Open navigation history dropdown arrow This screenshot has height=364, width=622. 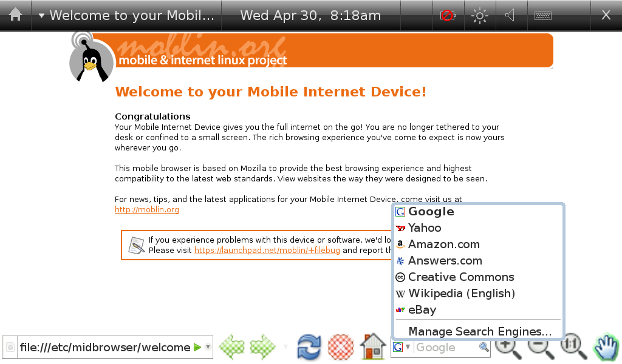click(285, 348)
